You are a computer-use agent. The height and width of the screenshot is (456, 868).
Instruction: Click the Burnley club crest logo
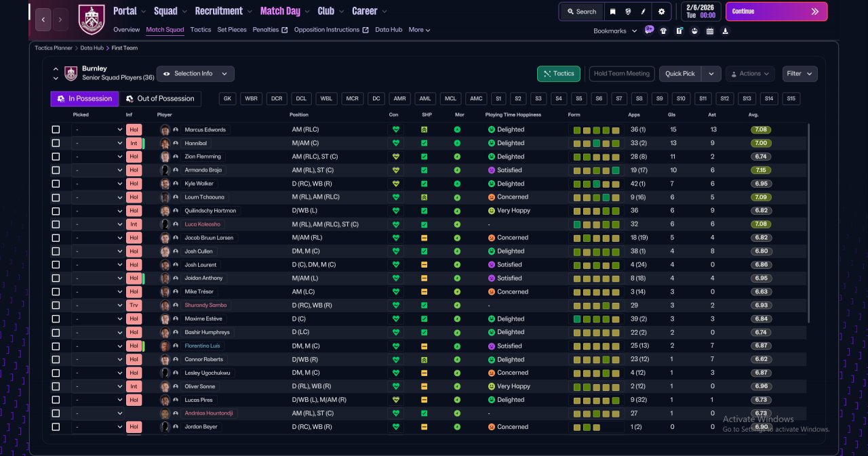[92, 19]
